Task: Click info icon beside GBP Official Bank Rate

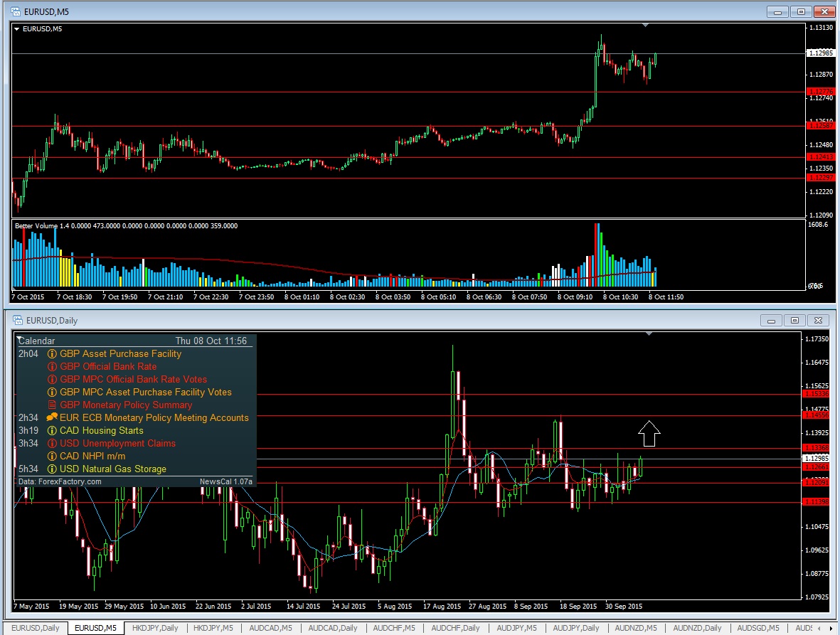Action: (x=52, y=367)
